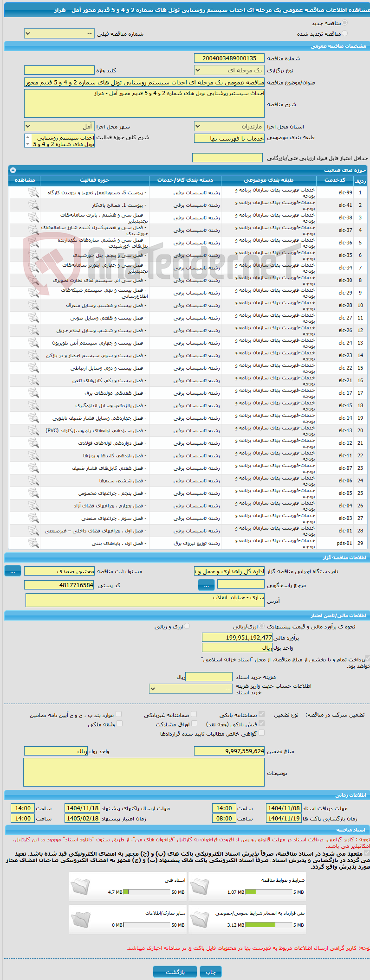Select the ارزی و ریالی radio option
Screen dimensions: 370x980
pyautogui.click(x=187, y=626)
